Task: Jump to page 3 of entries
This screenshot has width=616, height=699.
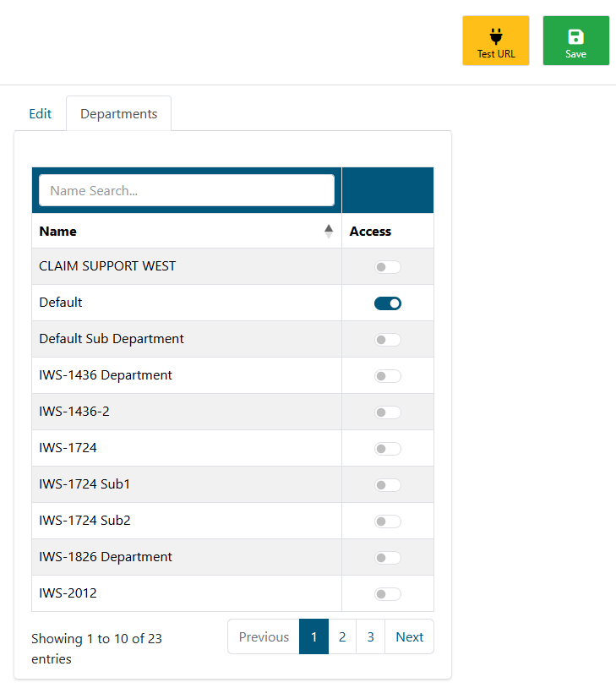Action: pos(370,636)
